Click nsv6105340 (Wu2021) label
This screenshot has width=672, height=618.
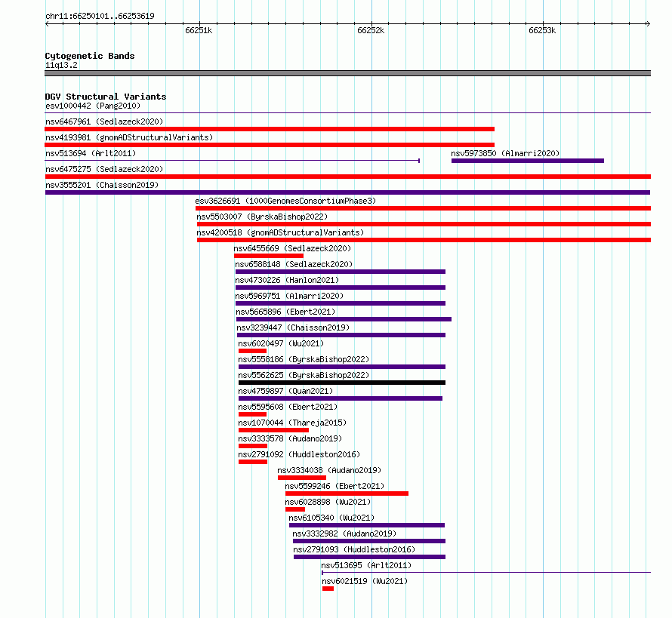(x=331, y=518)
